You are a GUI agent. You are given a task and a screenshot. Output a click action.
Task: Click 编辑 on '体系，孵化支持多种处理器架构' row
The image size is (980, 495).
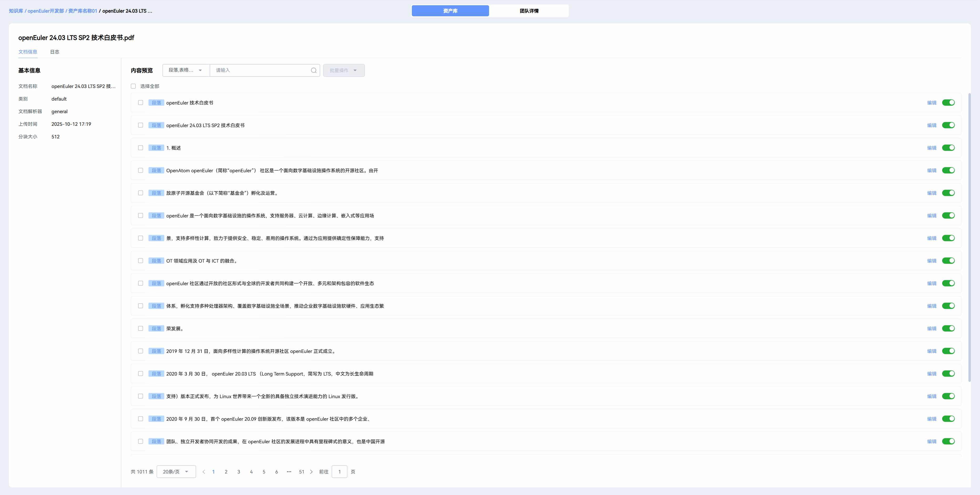(x=932, y=306)
